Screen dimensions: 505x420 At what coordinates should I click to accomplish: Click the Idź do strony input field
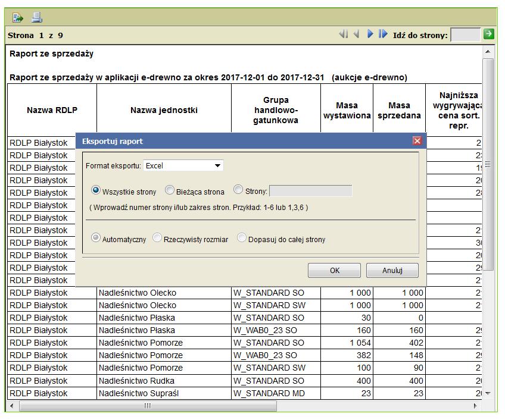tap(465, 35)
